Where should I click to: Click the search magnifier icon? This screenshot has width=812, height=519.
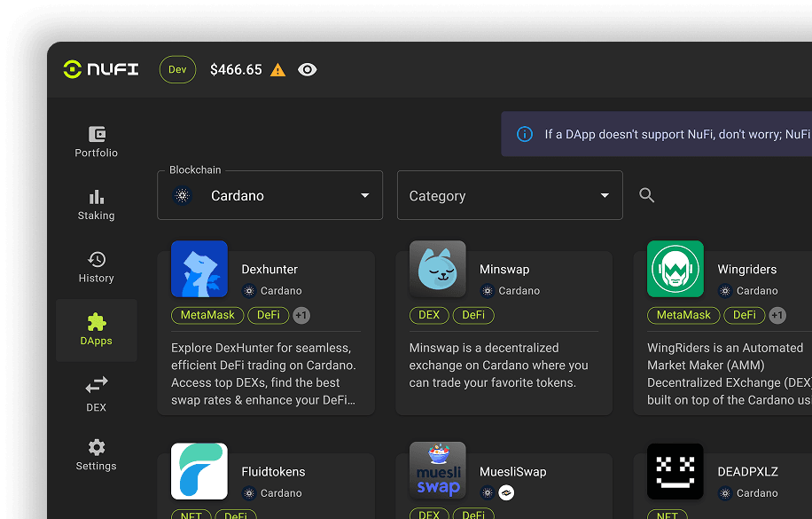[647, 196]
